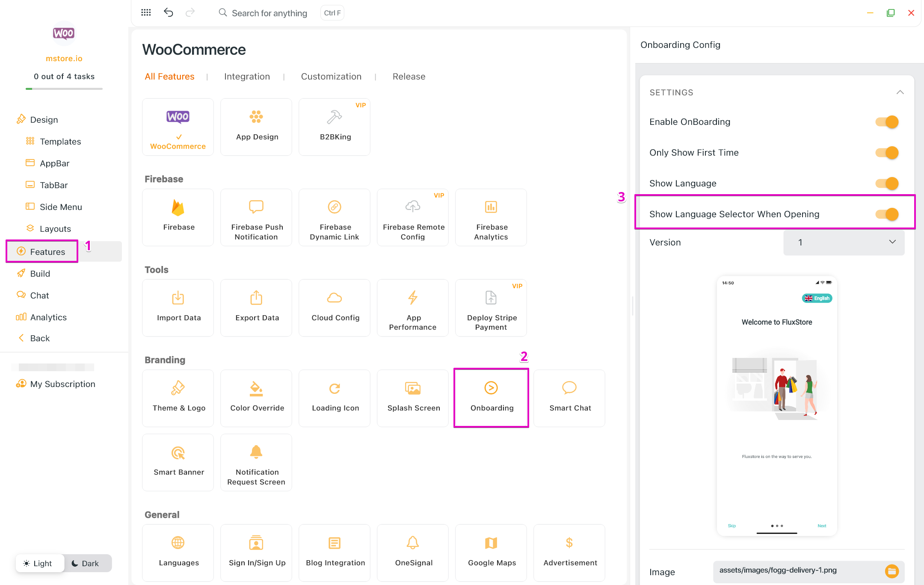Open the Version dropdown
The image size is (924, 585).
(844, 242)
